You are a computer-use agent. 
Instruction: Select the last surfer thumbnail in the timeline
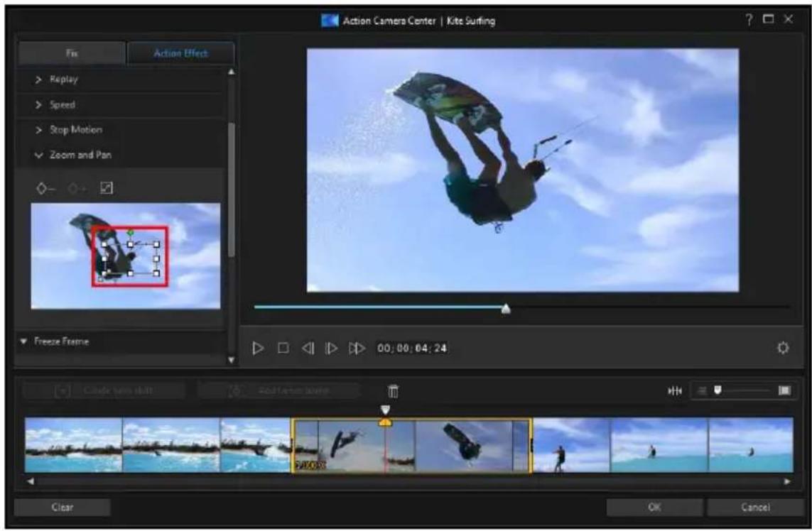pos(751,445)
